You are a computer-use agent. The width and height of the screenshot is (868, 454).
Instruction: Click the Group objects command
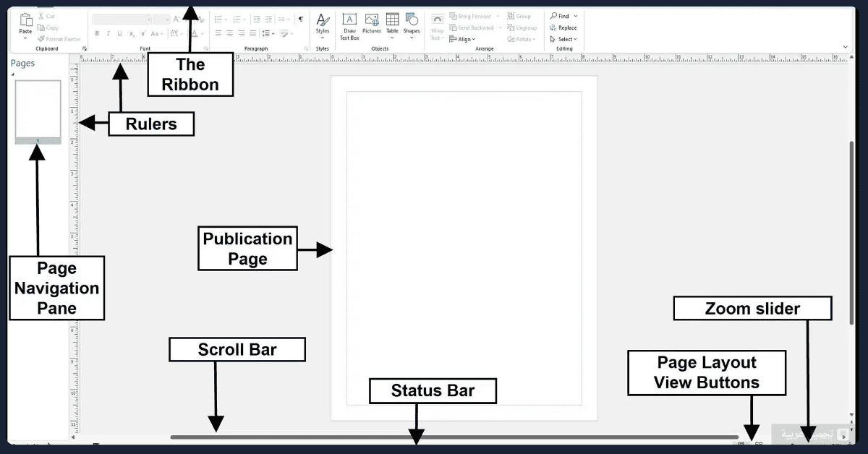coord(519,16)
